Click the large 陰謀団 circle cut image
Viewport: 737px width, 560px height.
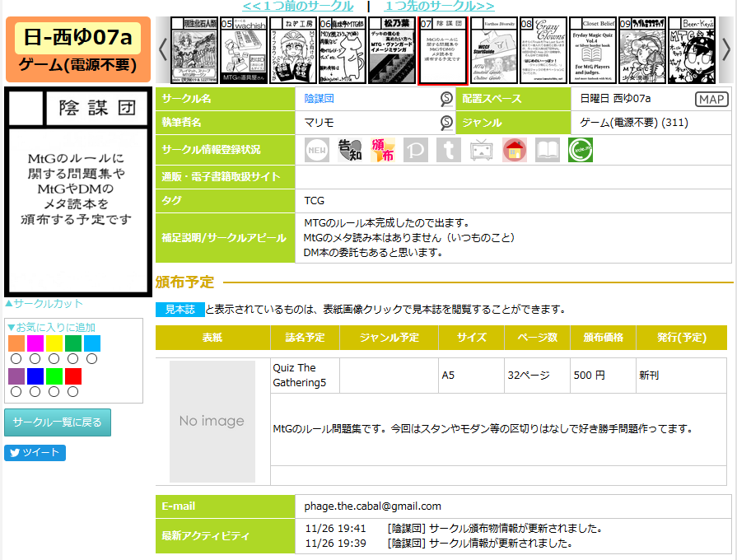pyautogui.click(x=78, y=192)
